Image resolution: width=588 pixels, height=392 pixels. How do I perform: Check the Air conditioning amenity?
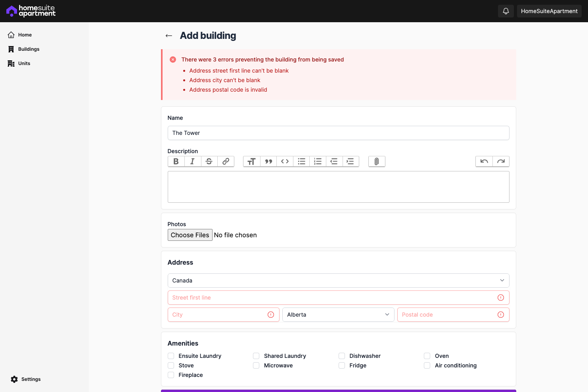(427, 365)
